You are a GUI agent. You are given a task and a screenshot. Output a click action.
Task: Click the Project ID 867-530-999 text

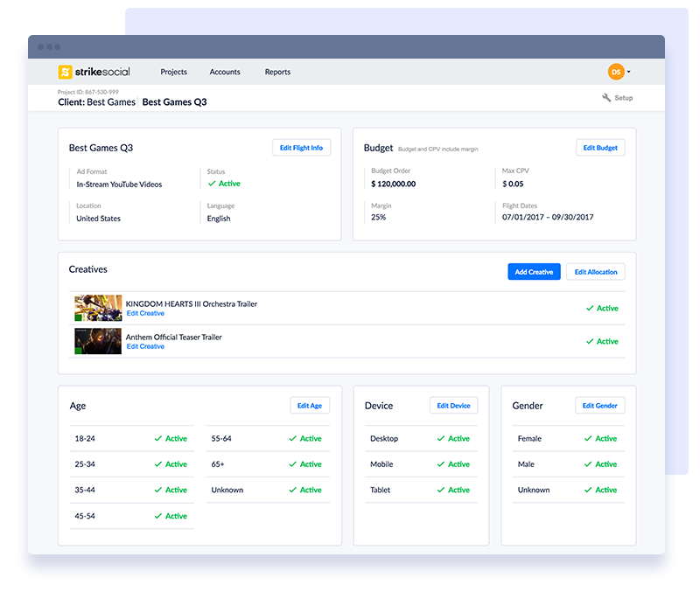pos(88,92)
